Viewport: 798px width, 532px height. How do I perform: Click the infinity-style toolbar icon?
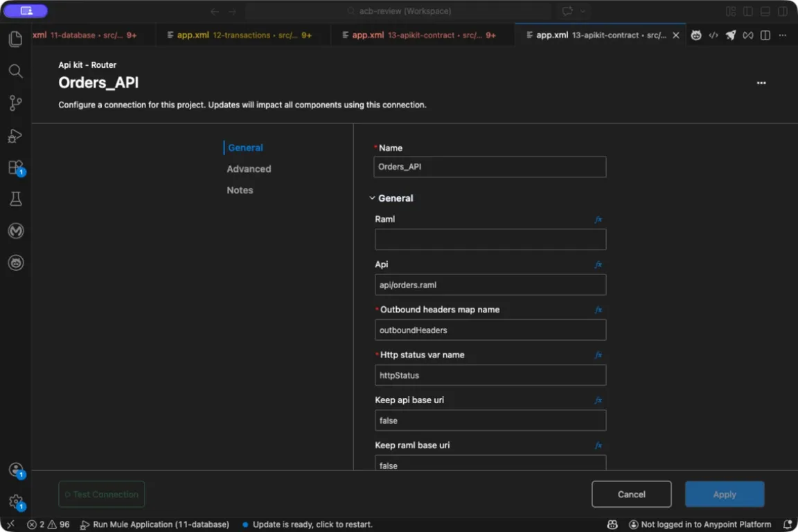point(747,35)
